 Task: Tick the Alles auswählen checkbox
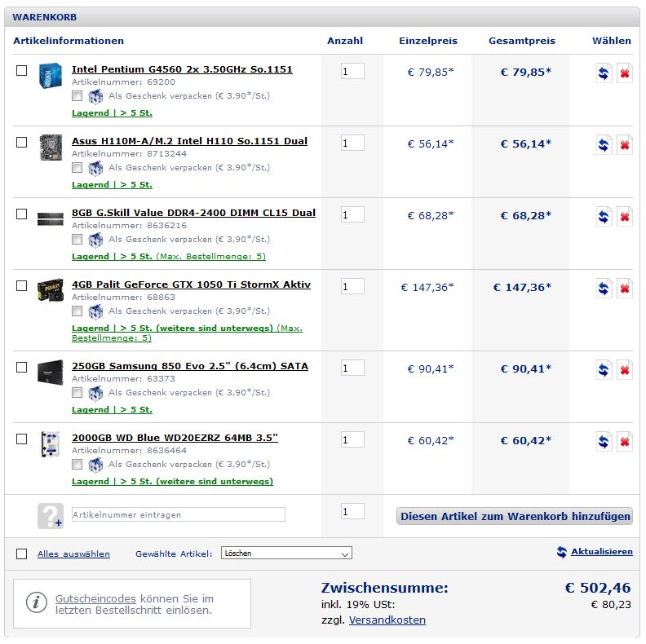coord(21,554)
